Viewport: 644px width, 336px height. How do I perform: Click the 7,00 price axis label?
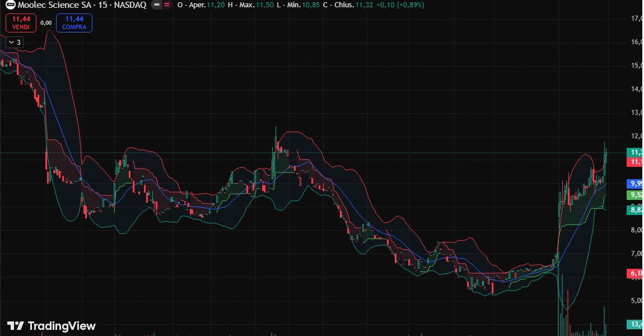pos(636,254)
